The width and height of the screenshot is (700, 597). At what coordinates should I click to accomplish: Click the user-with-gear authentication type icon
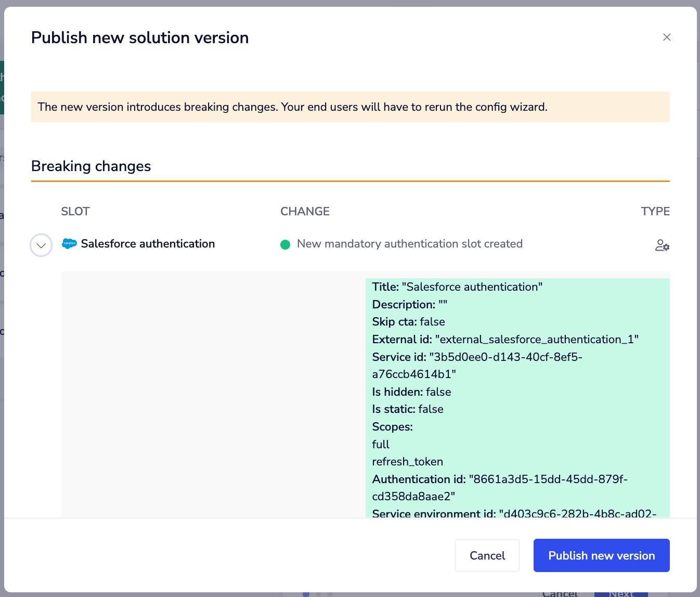point(662,245)
